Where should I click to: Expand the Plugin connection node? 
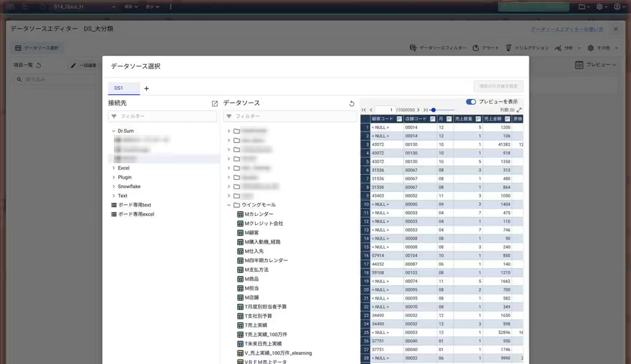(113, 177)
